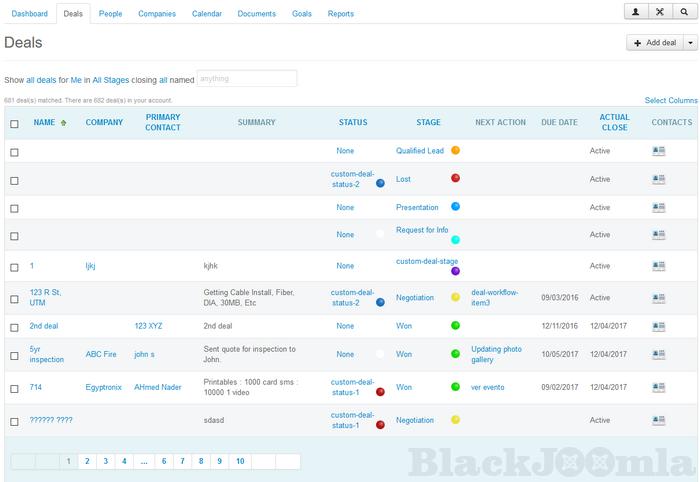Switch to the Companies tab
This screenshot has height=482, width=700.
pyautogui.click(x=157, y=14)
